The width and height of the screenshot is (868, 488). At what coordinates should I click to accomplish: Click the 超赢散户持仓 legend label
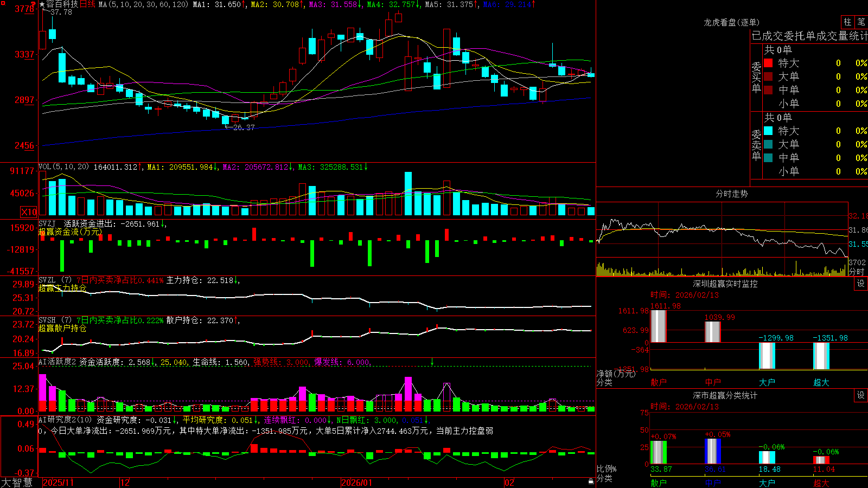(62, 328)
